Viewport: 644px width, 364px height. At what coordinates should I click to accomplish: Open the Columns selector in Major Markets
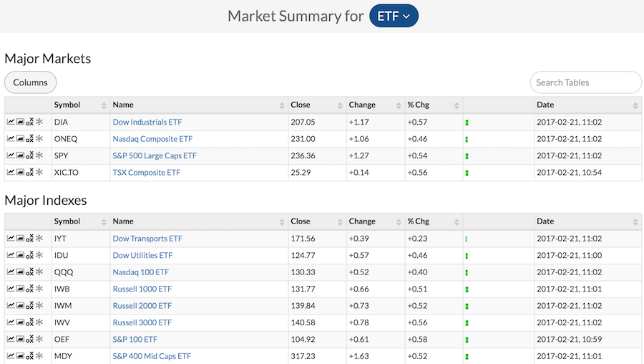tap(30, 82)
